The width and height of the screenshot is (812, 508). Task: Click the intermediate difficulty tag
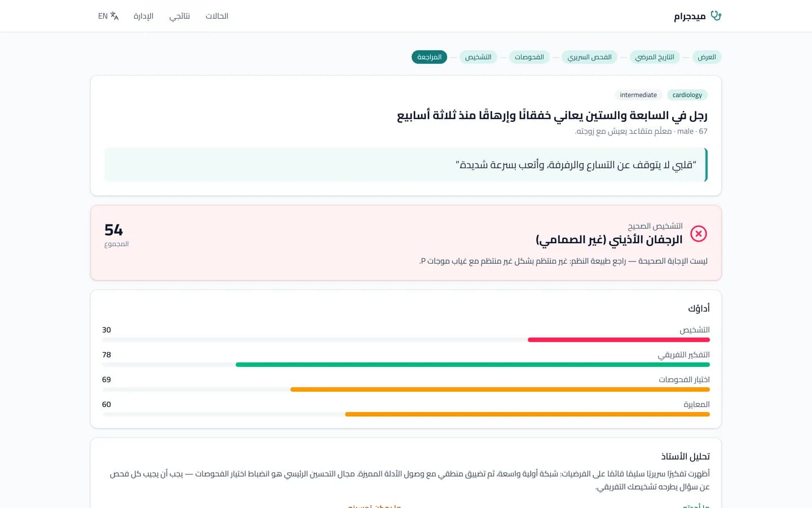tap(638, 95)
